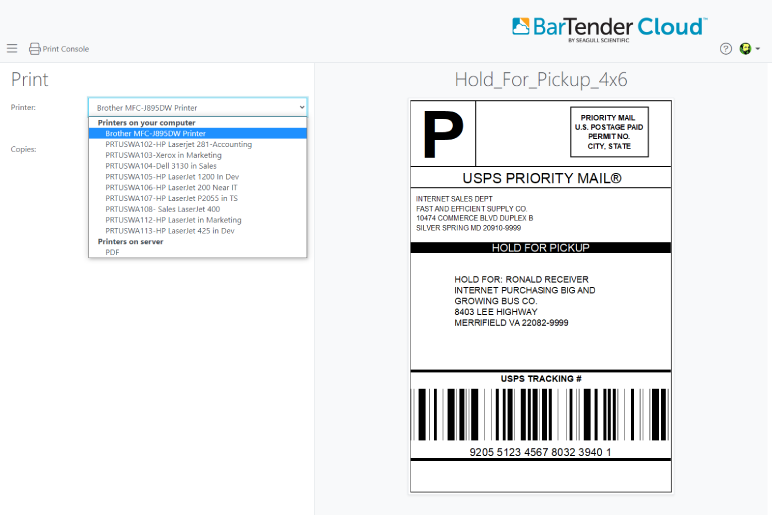Click the BarTender Cloud logo
Screen dimensions: 773x515
pos(610,29)
